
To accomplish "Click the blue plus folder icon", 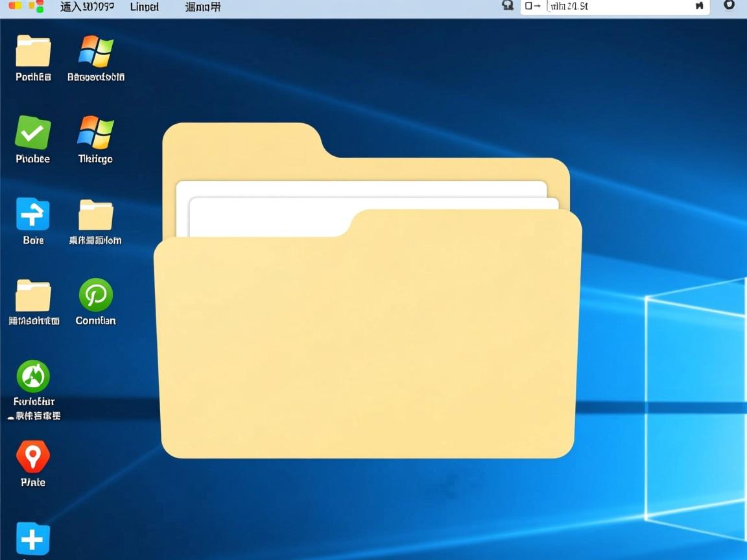I will click(33, 539).
